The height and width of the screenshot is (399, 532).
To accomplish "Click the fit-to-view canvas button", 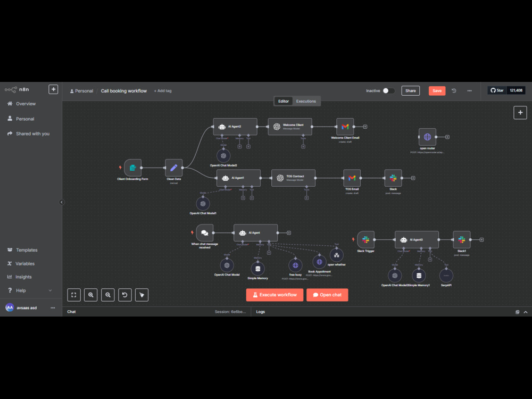I will click(74, 295).
